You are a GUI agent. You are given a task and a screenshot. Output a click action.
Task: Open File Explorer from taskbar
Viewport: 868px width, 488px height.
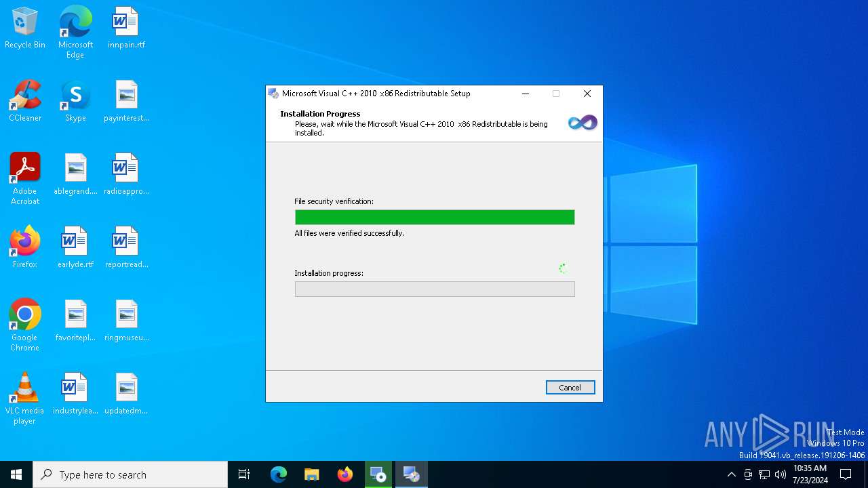[312, 474]
